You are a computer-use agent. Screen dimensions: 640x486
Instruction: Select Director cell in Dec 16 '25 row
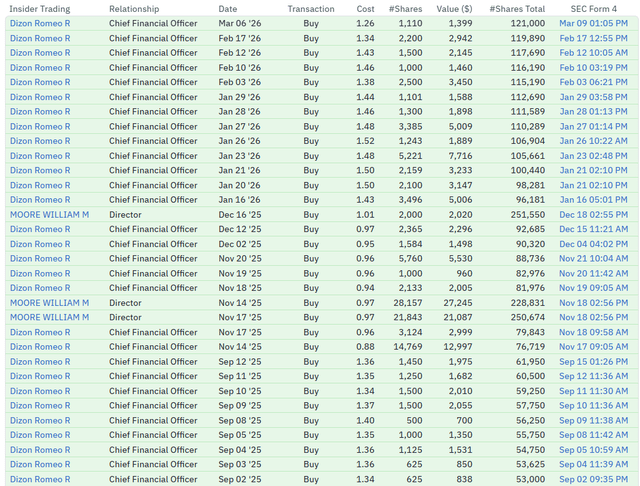pos(125,215)
